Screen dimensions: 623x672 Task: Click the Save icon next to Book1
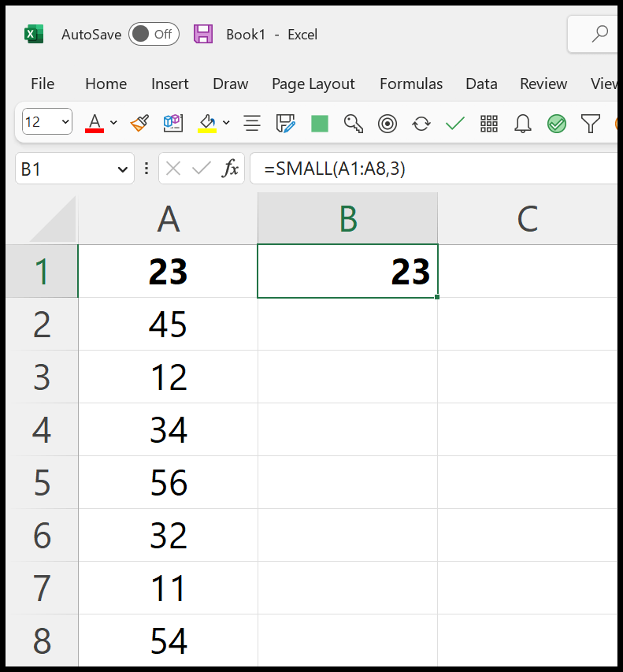203,34
